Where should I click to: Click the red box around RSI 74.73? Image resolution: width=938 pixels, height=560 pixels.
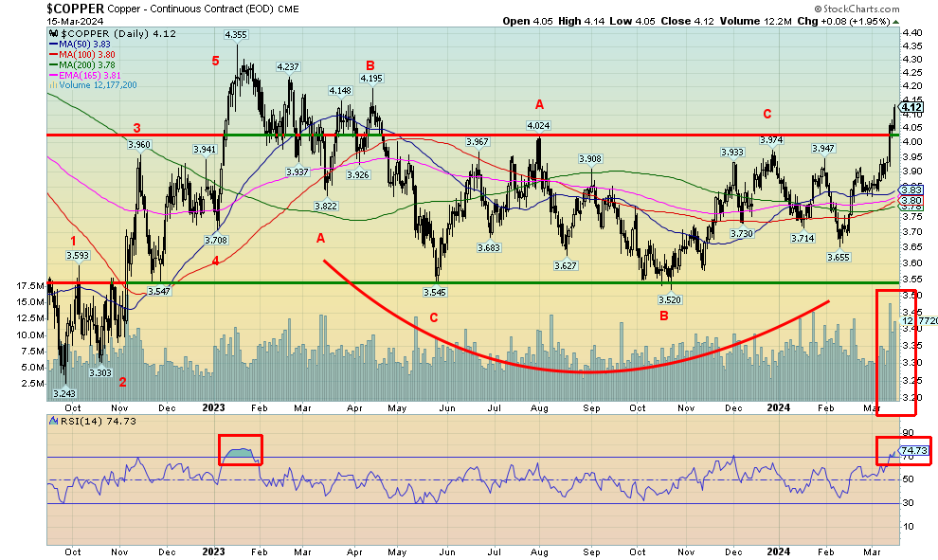(903, 451)
